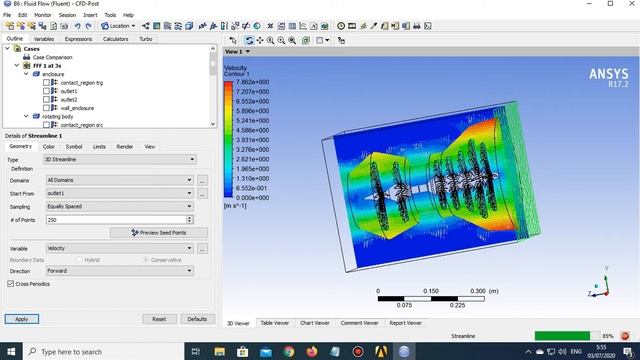Click the Apply button
The image size is (640, 360).
22,319
